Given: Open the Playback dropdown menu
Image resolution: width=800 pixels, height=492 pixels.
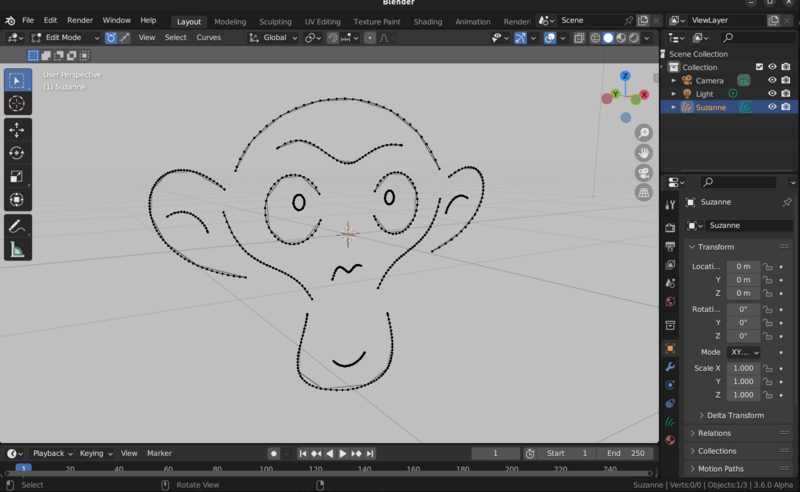Looking at the screenshot, I should (52, 453).
